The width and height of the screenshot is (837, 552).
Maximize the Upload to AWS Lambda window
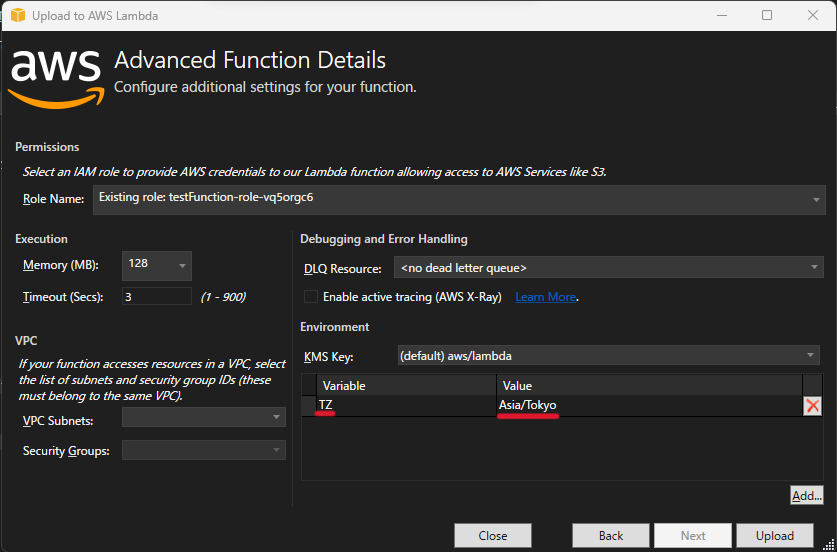(x=767, y=15)
